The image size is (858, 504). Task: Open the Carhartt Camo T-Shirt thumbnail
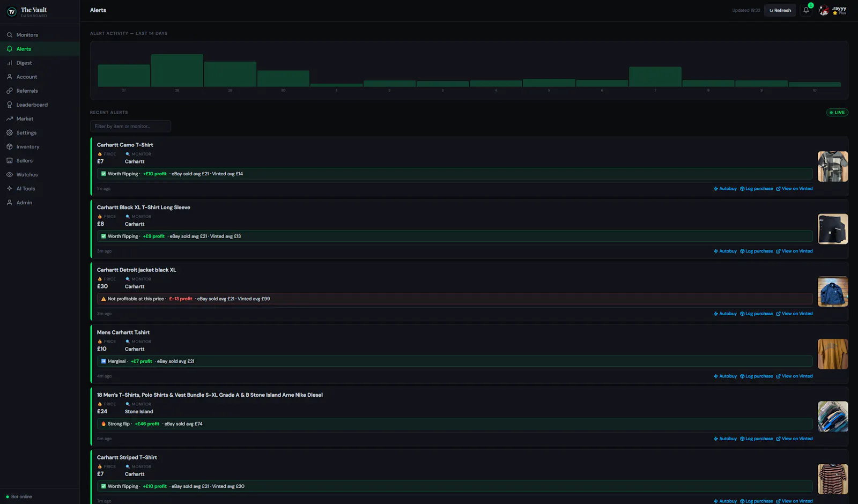pos(833,166)
